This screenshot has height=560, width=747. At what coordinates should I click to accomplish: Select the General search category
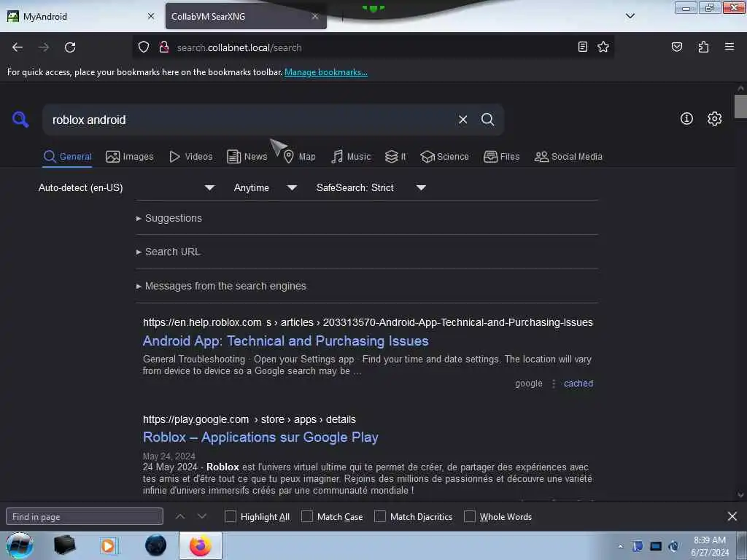(67, 157)
